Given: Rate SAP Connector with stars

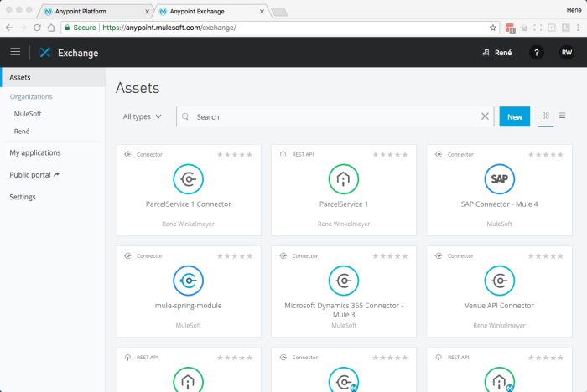Looking at the screenshot, I should click(x=545, y=154).
